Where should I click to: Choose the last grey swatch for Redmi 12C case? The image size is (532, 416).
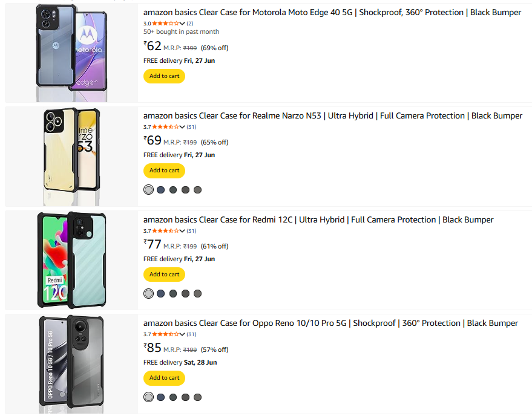[197, 294]
